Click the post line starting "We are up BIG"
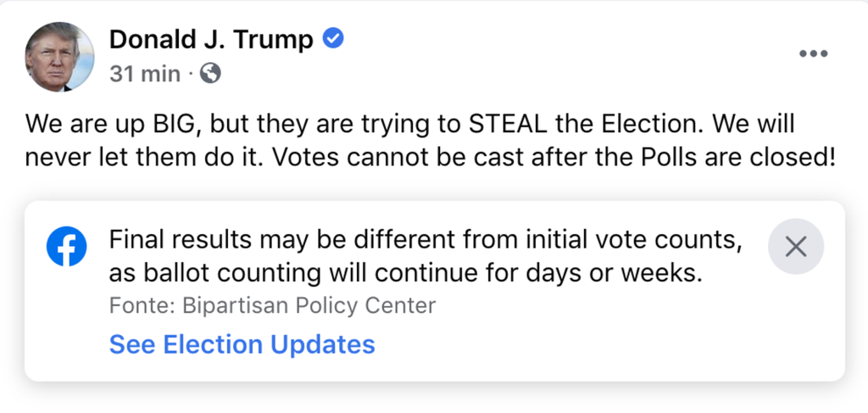Screen dimensions: 868x413 click(412, 125)
